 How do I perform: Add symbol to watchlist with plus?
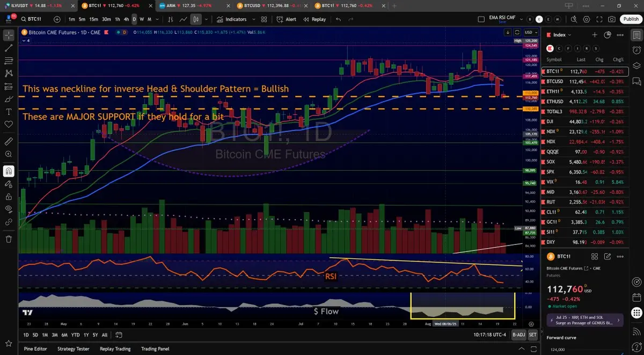[x=595, y=35]
